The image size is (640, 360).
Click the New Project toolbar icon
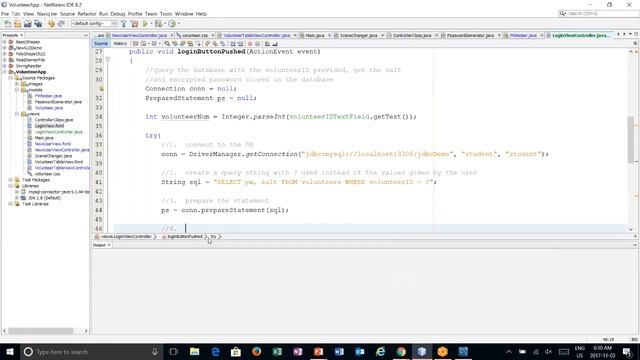click(18, 24)
